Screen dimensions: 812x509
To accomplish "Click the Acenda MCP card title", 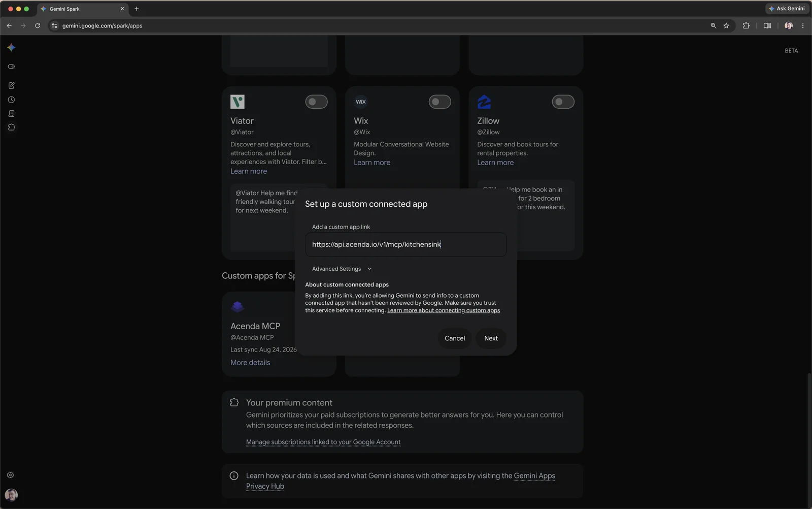I will point(255,326).
